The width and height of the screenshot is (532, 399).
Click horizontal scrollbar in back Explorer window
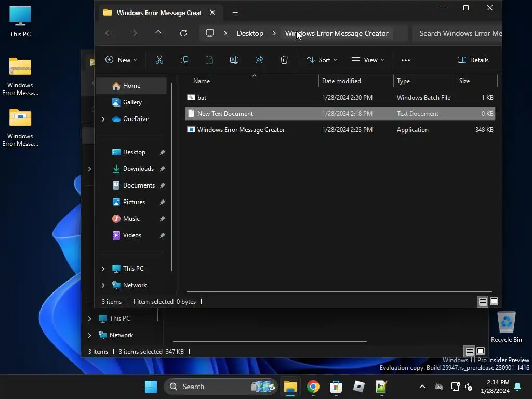point(270,341)
